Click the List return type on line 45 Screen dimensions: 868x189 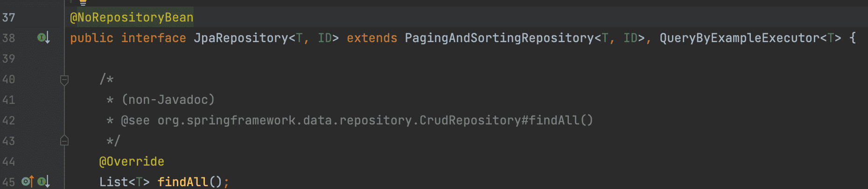113,182
